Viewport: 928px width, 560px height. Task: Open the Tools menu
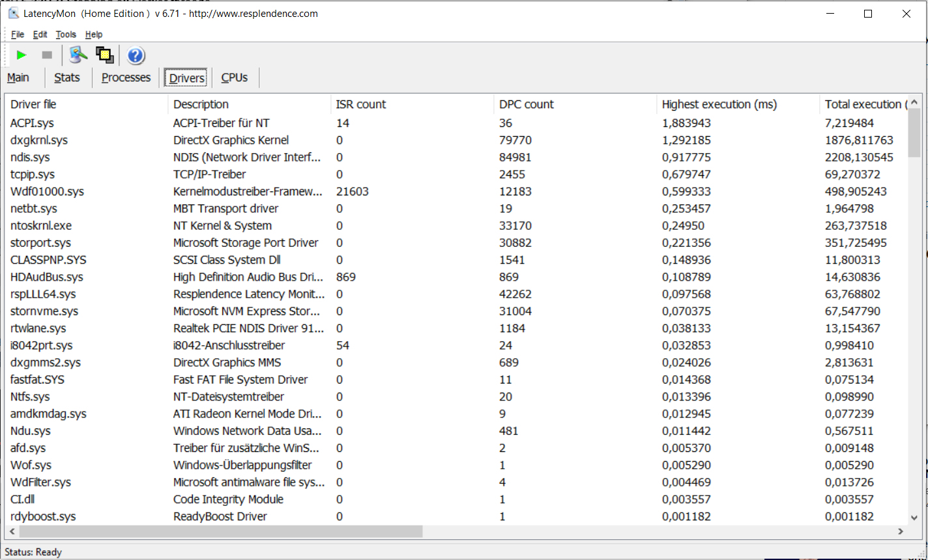(x=66, y=35)
